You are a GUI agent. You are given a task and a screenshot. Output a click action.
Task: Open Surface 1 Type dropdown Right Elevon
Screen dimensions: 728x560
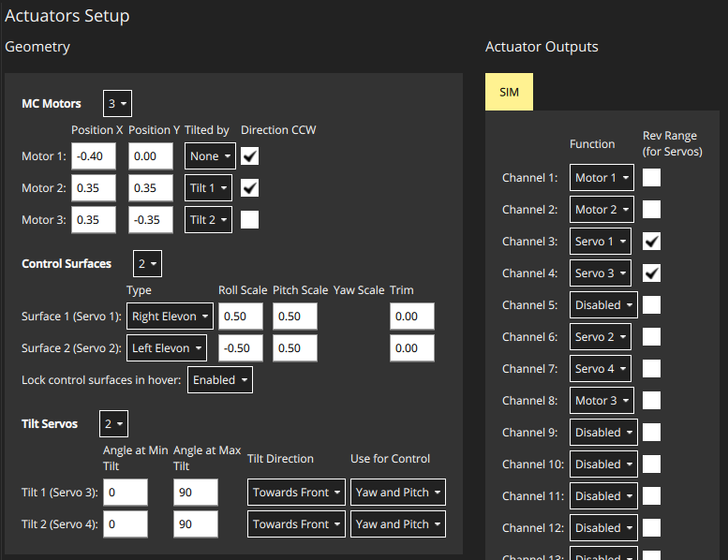pyautogui.click(x=170, y=316)
